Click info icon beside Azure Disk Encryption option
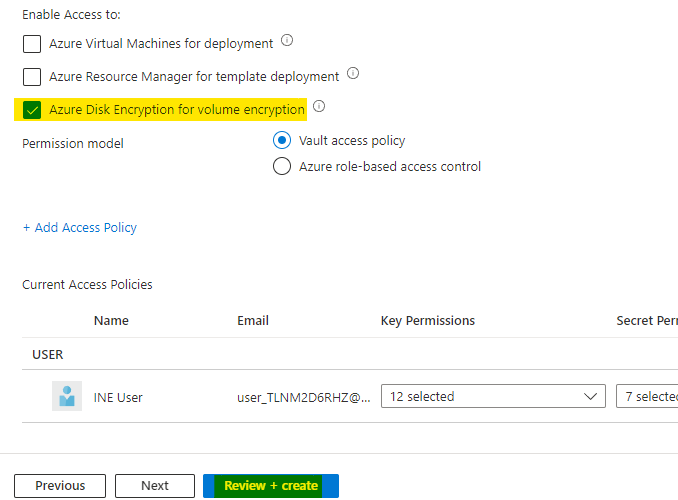Viewport: 678px width, 500px height. (x=319, y=107)
